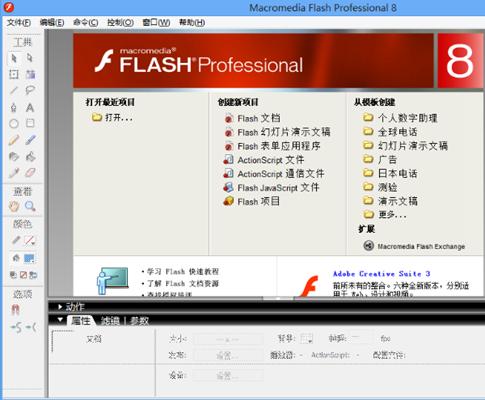The height and width of the screenshot is (400, 485).
Task: Open the Adobe Creative Suite 3 link
Action: pos(381,274)
